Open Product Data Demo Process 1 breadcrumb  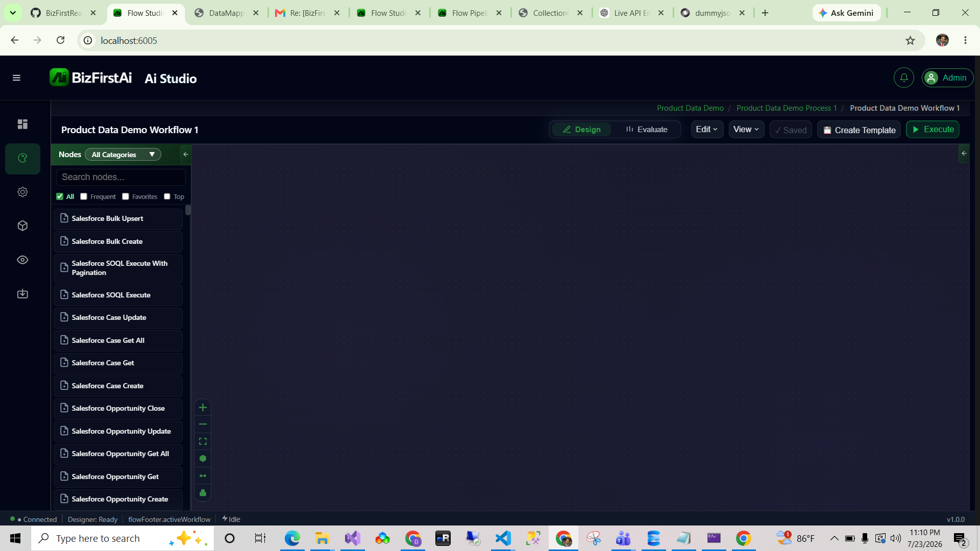coord(787,108)
